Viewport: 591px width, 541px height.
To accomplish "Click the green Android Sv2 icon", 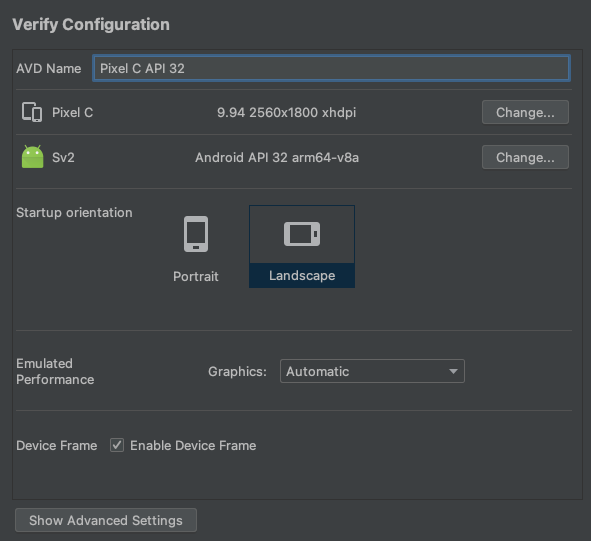I will point(32,157).
